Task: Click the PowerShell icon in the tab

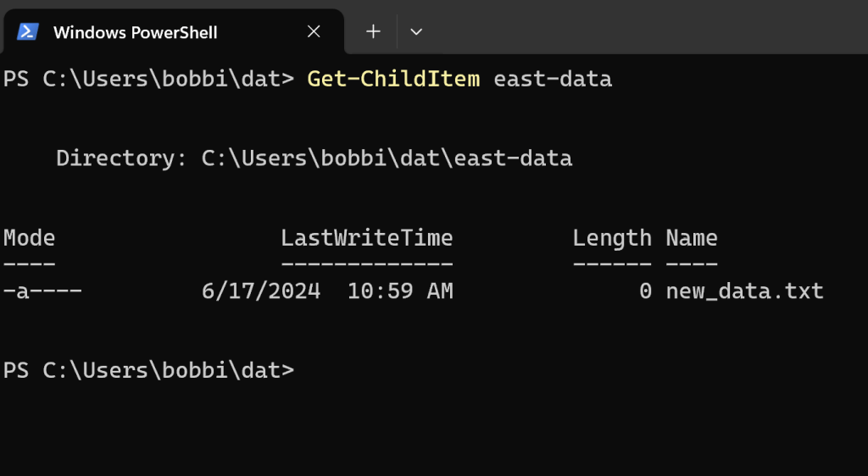Action: (28, 32)
